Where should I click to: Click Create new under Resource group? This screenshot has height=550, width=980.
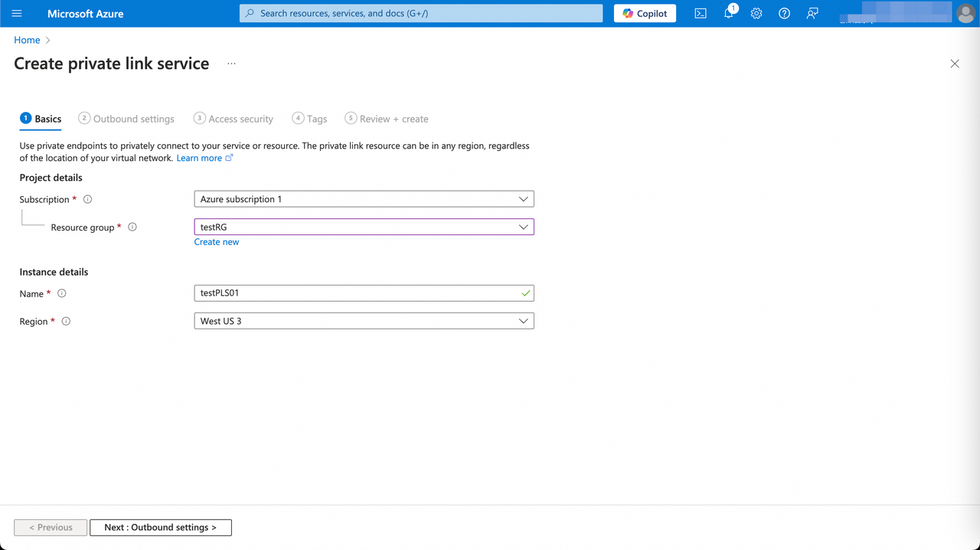(x=217, y=241)
